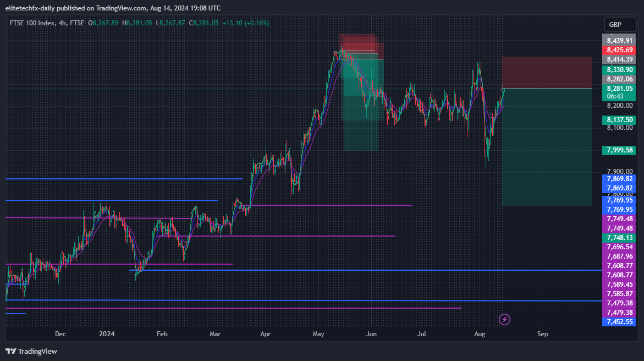The width and height of the screenshot is (644, 361).
Task: Click the Mar label on time axis
Action: [x=215, y=334]
